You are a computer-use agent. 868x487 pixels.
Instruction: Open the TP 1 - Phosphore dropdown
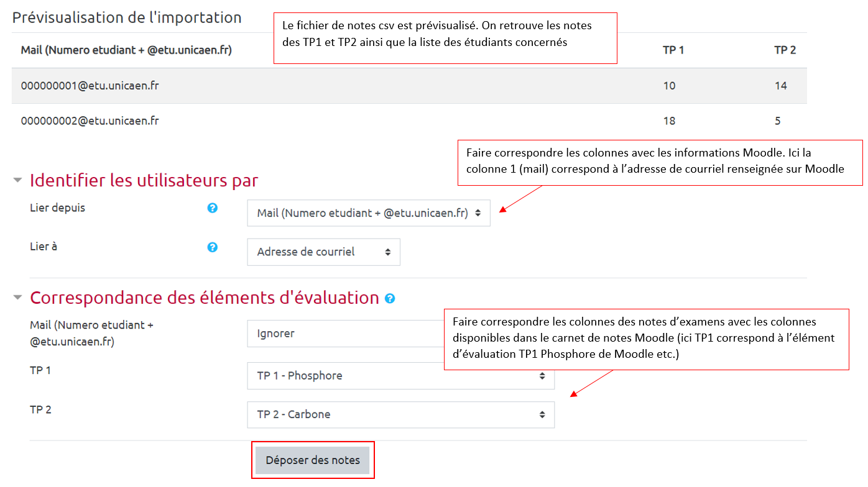(400, 376)
